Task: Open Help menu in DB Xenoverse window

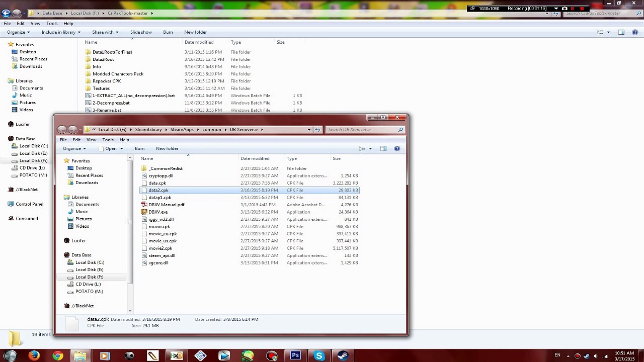Action: [124, 140]
